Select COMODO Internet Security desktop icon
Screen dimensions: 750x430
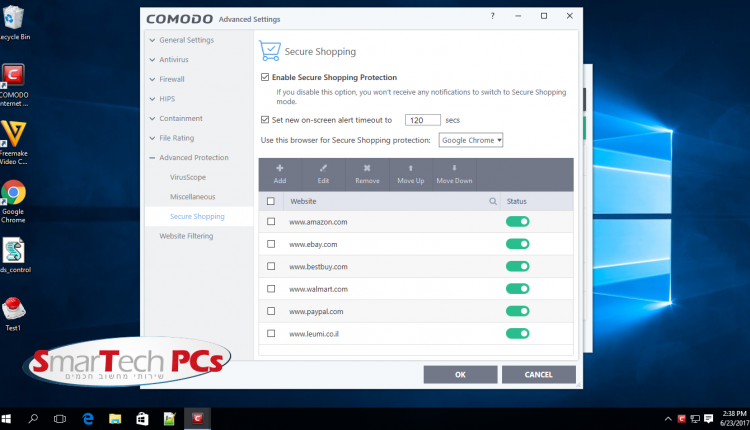pos(13,85)
